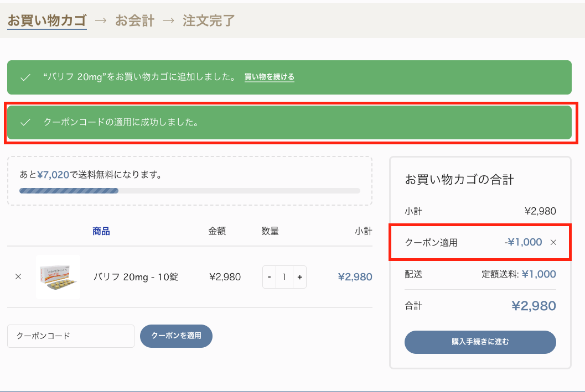The image size is (585, 392).
Task: Focus the quantity number field
Action: pos(284,277)
